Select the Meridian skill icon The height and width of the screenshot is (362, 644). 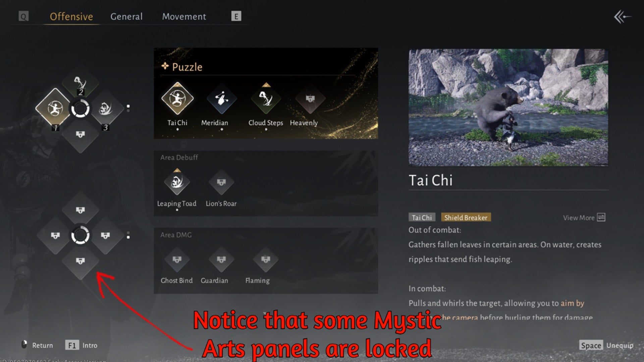221,99
